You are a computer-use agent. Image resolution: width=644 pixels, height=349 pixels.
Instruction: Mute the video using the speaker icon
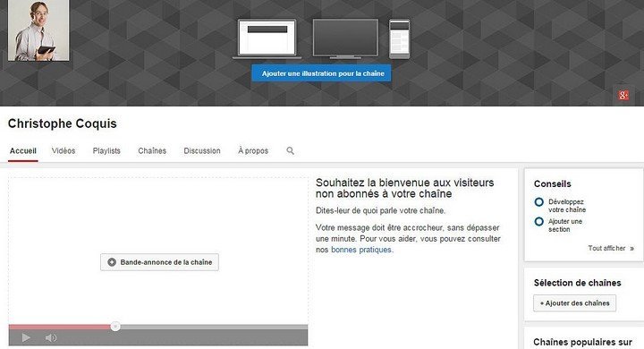51,338
